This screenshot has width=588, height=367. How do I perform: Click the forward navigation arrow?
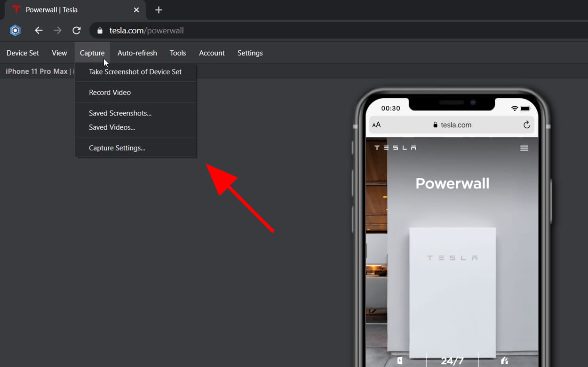pyautogui.click(x=57, y=31)
